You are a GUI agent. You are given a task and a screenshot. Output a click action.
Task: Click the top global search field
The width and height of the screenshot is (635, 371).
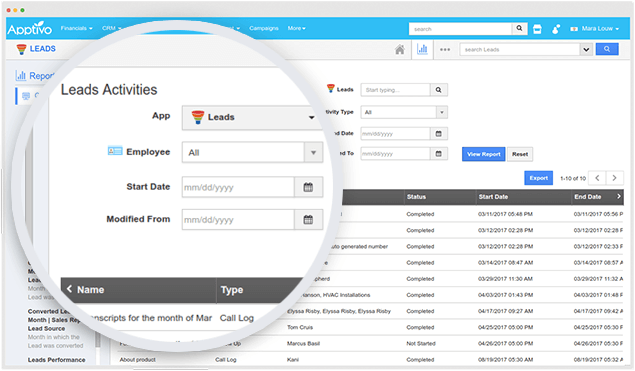click(460, 29)
